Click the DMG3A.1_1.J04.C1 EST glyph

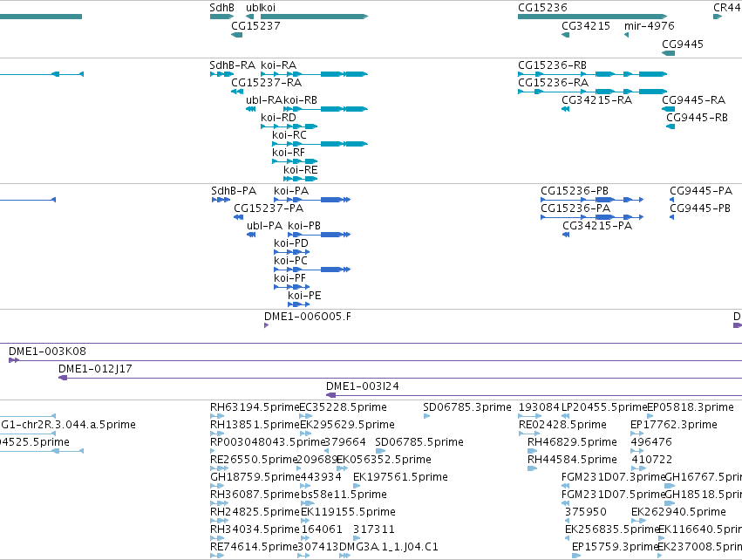pos(345,556)
